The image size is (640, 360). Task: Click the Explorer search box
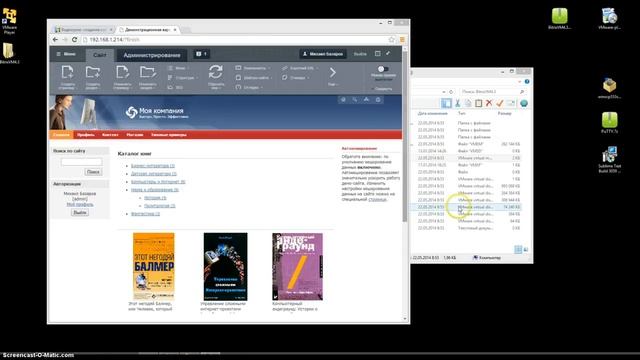pos(492,92)
